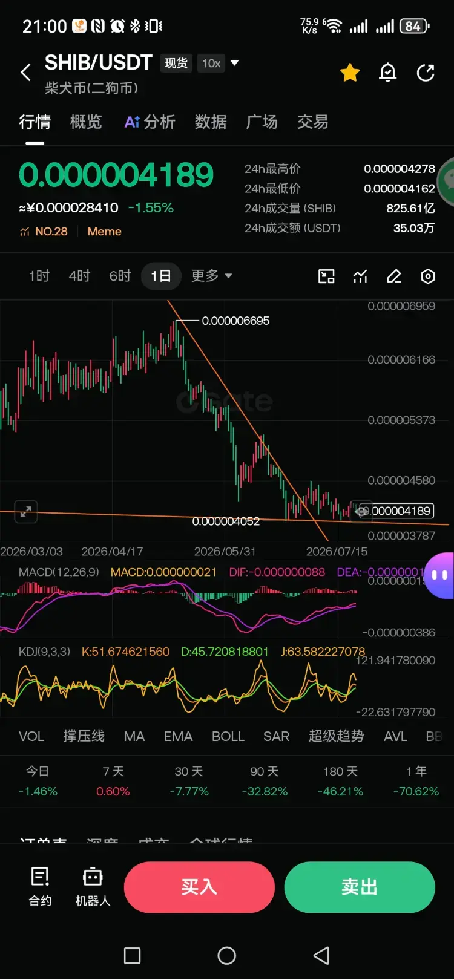This screenshot has height=980, width=454.
Task: Tap the green 卖出 sell button
Action: point(360,887)
